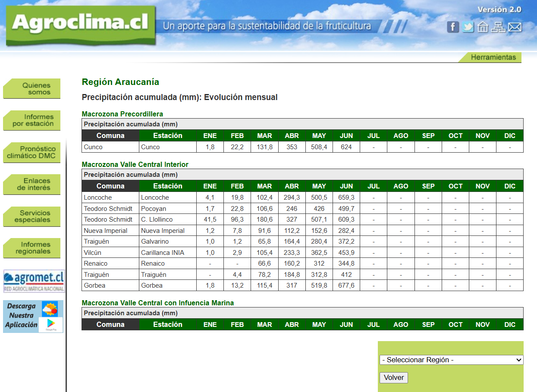The width and height of the screenshot is (537, 392).
Task: Click the Google Play badge
Action: click(x=51, y=324)
